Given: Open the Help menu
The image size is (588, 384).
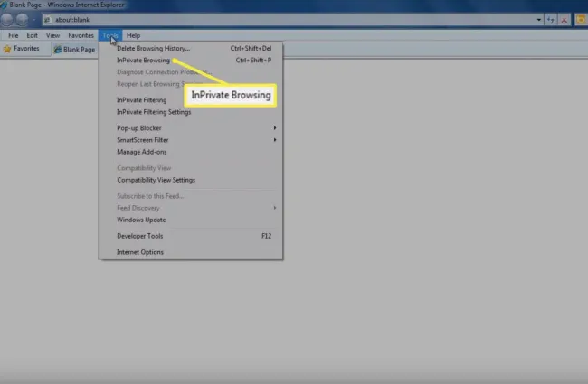Looking at the screenshot, I should [134, 35].
